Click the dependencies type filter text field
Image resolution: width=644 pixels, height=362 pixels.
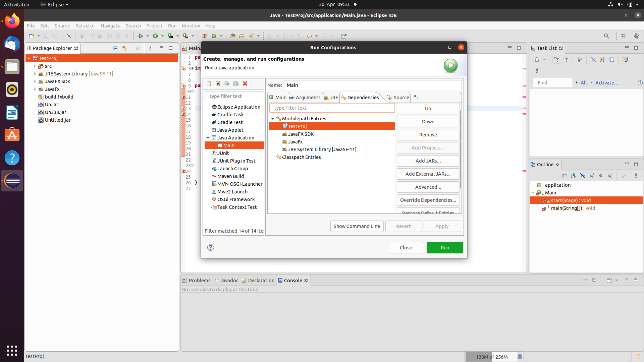coord(332,108)
